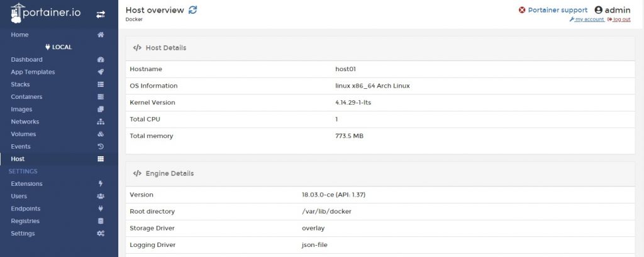
Task: Go to Extensions in the sidebar
Action: pyautogui.click(x=26, y=184)
